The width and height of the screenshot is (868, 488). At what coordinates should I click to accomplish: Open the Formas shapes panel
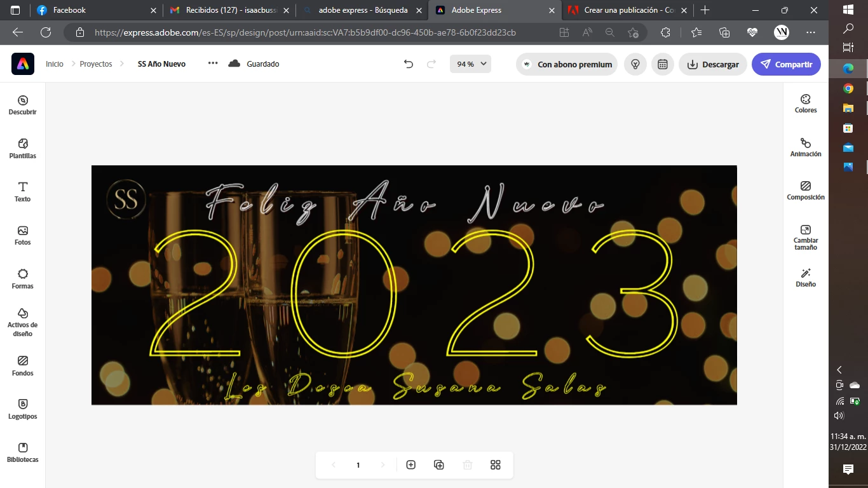[23, 279]
